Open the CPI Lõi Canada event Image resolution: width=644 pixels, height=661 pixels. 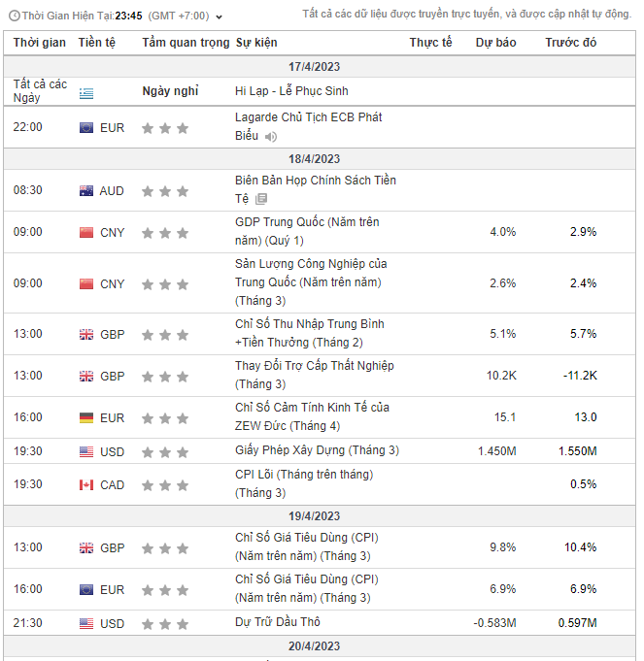click(x=303, y=475)
